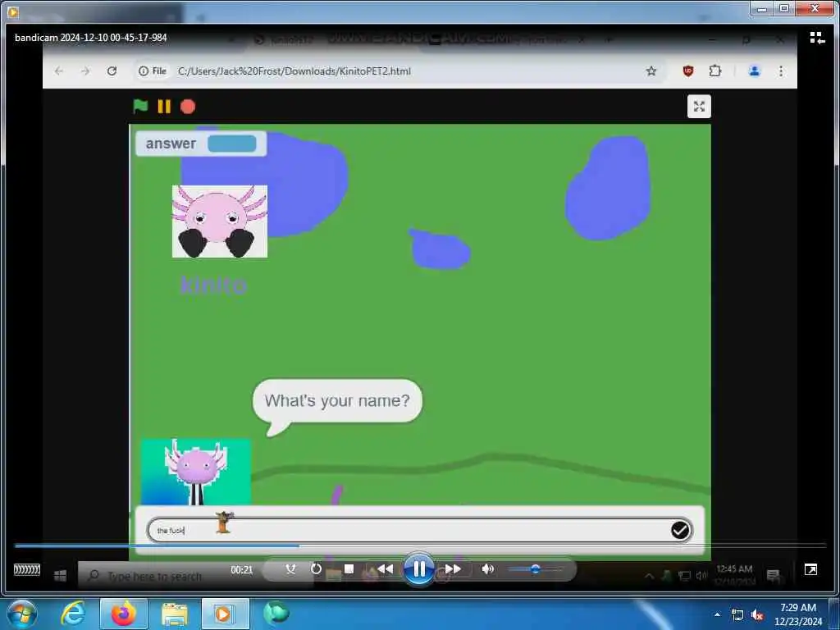Maximize the Media Player window
The image size is (840, 630).
tap(783, 8)
